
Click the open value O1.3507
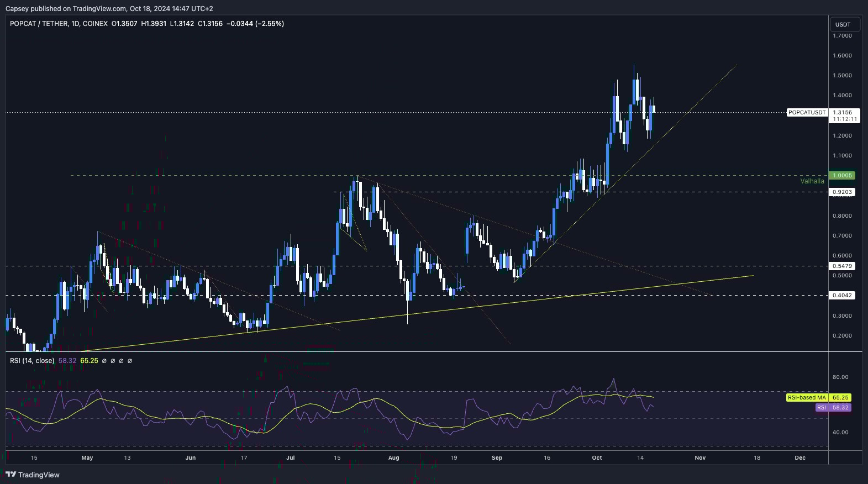[124, 24]
